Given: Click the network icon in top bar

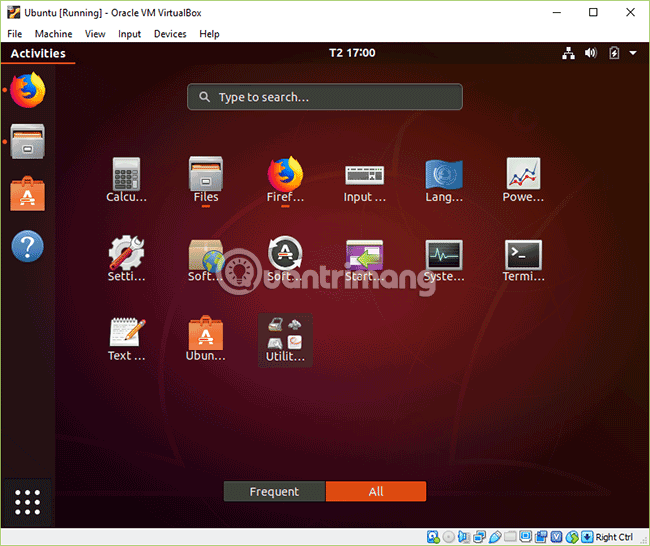Looking at the screenshot, I should pos(568,53).
